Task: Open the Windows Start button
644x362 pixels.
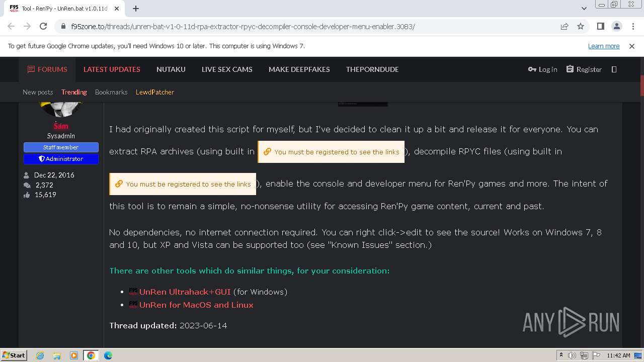Action: point(14,355)
